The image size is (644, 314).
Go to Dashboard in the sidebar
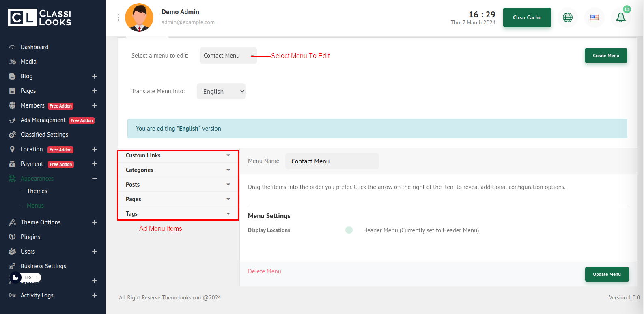34,47
